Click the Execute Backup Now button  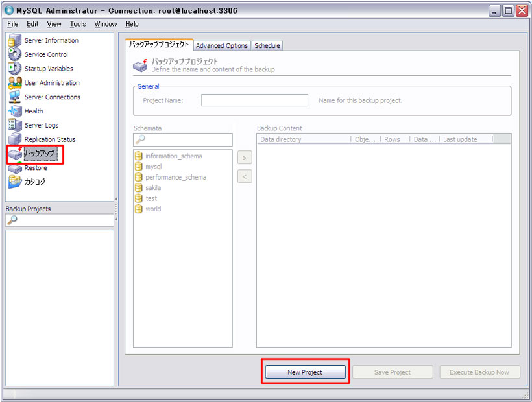(479, 372)
